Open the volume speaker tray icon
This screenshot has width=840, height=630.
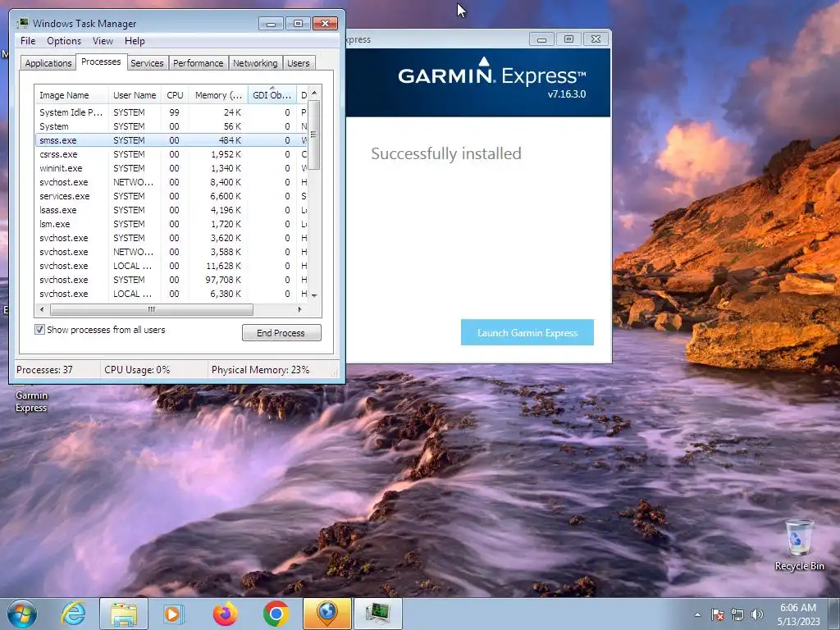[x=757, y=614]
